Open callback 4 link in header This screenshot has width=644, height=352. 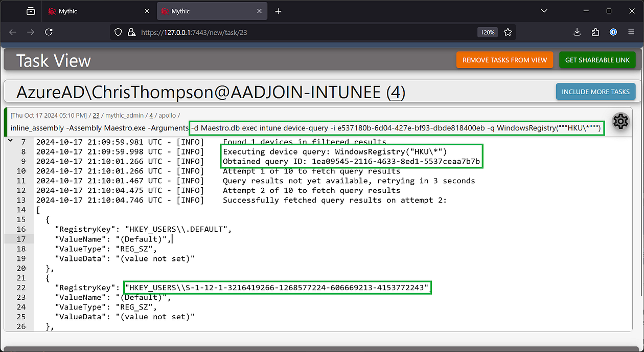396,92
